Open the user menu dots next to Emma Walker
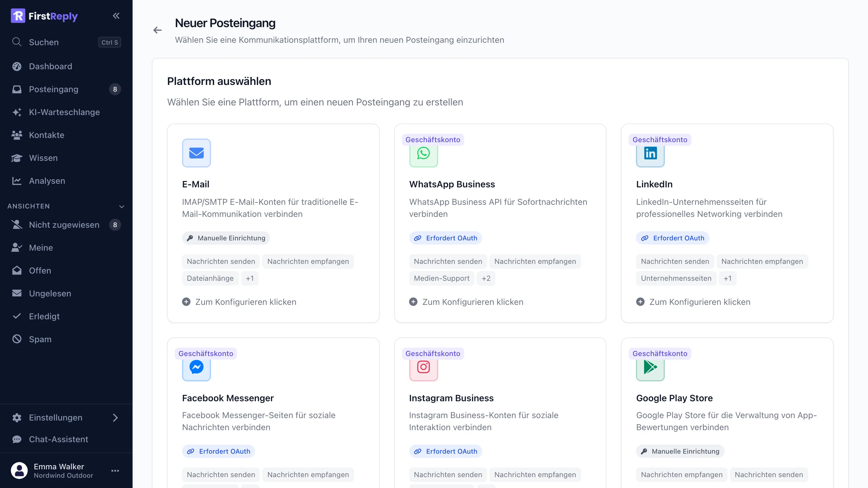868x488 pixels. pos(115,471)
